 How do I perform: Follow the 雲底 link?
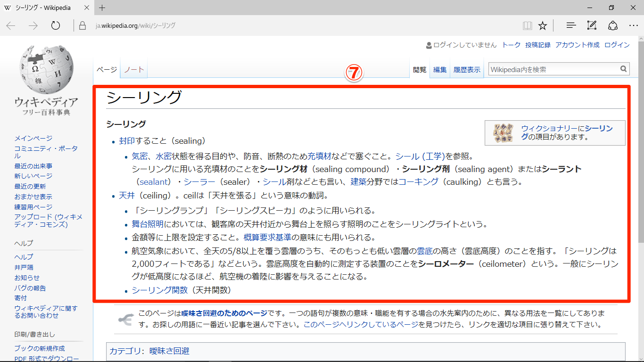coord(425,251)
